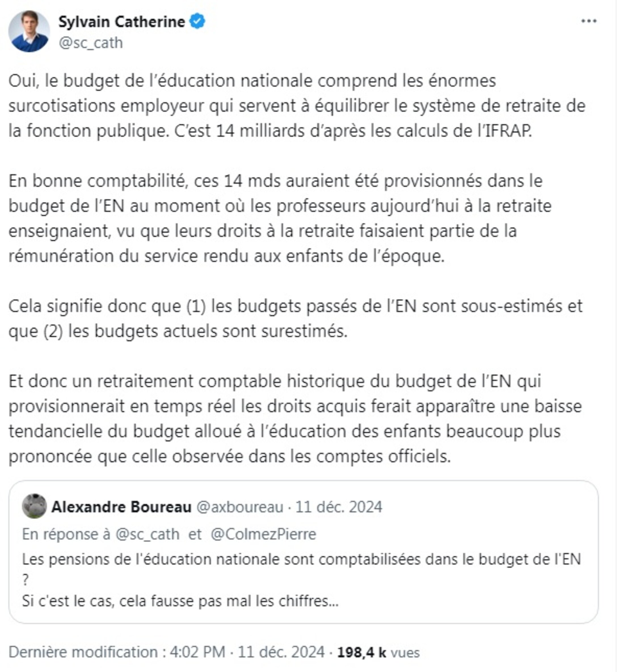
Task: Click the @axboureau handle
Action: (240, 507)
